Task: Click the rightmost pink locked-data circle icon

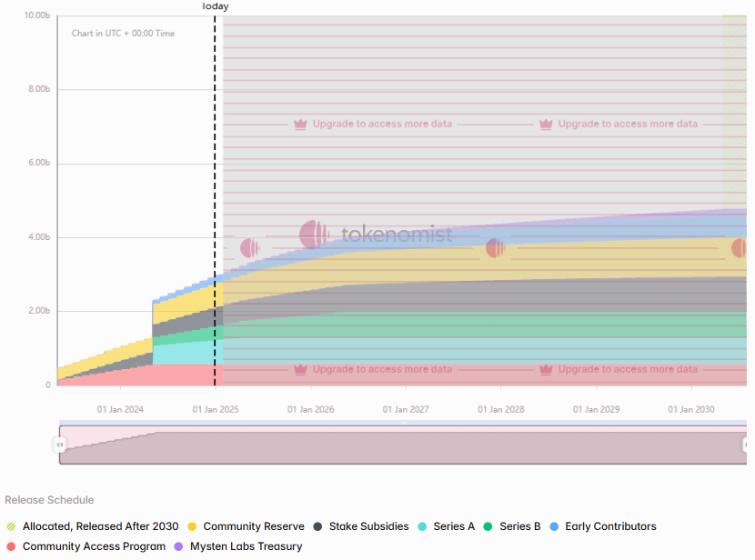Action: [x=740, y=248]
